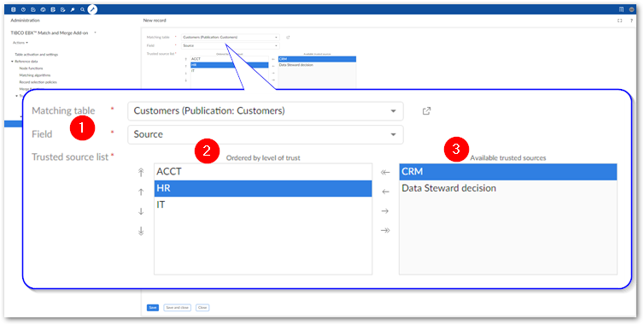Open the wrench Administration icon in top bar
Image resolution: width=644 pixels, height=325 pixels.
point(92,9)
